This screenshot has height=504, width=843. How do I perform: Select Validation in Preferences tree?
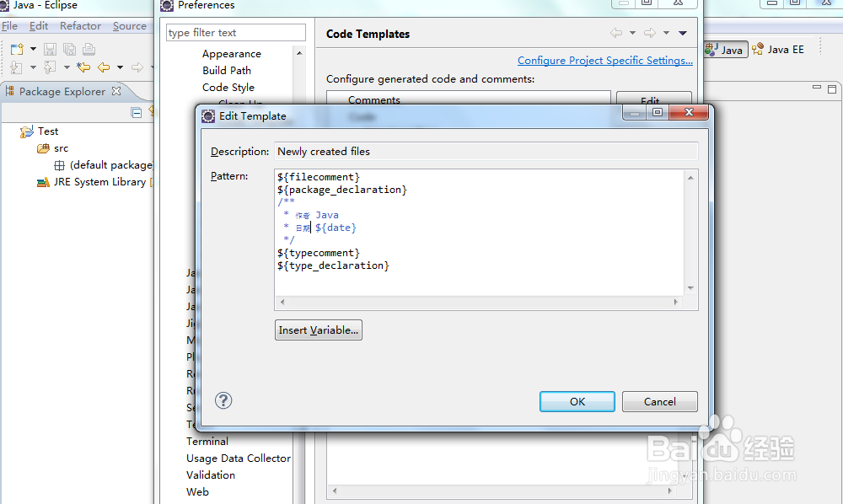coord(211,475)
